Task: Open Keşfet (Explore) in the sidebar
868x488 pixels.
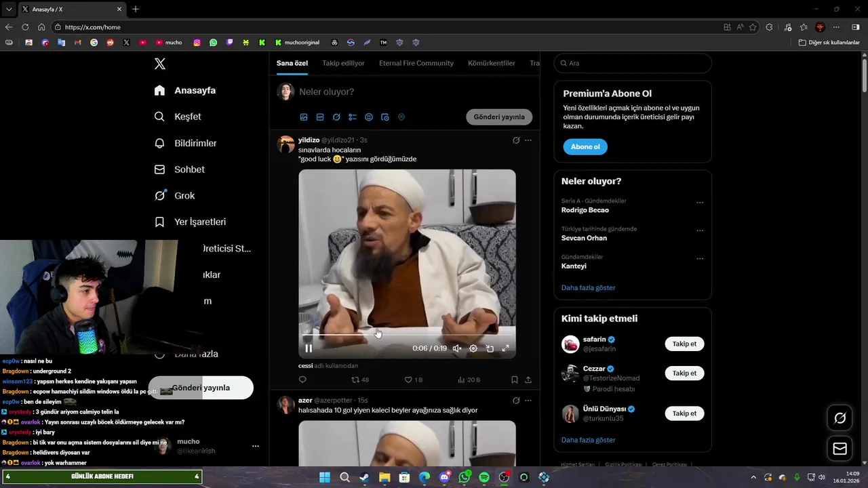Action: coord(178,117)
